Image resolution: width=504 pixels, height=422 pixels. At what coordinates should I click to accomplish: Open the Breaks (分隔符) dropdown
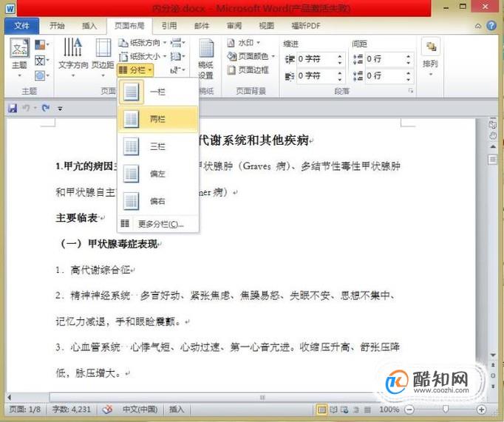pyautogui.click(x=177, y=42)
